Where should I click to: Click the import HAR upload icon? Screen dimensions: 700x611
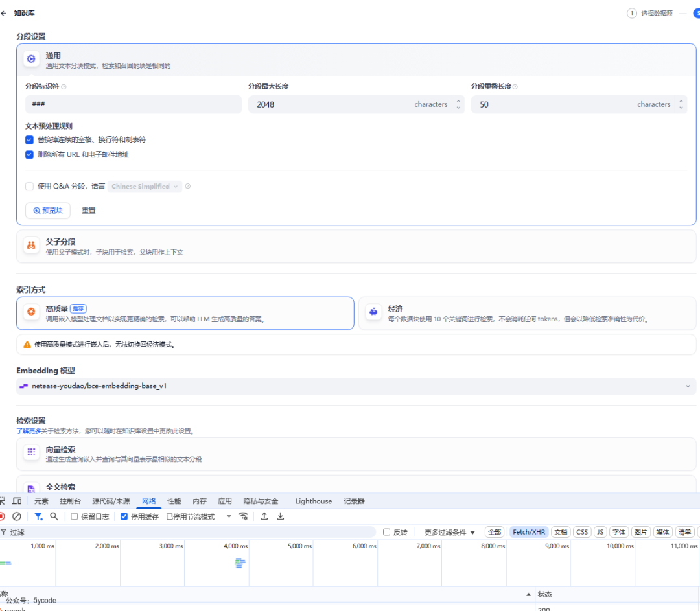click(264, 516)
